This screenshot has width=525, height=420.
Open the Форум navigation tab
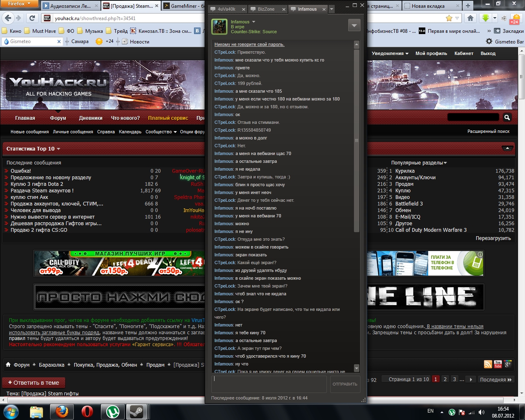tap(58, 118)
